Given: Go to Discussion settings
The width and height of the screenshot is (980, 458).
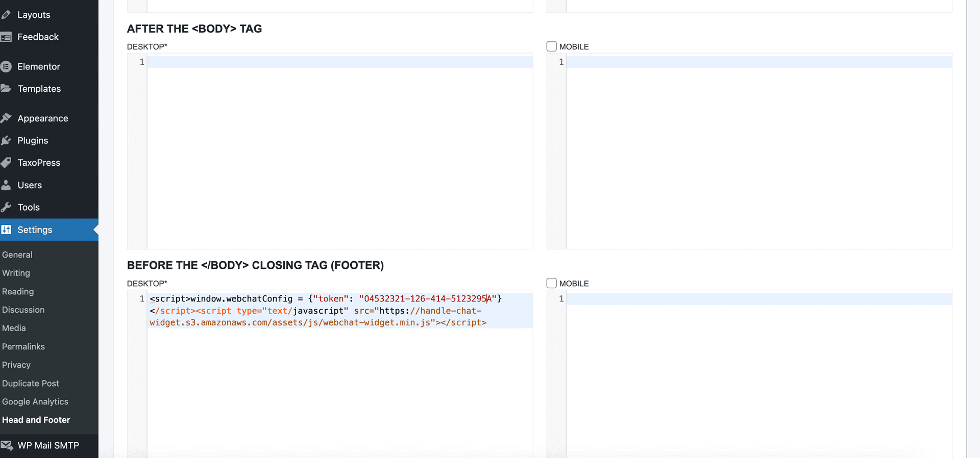Looking at the screenshot, I should click(x=23, y=310).
